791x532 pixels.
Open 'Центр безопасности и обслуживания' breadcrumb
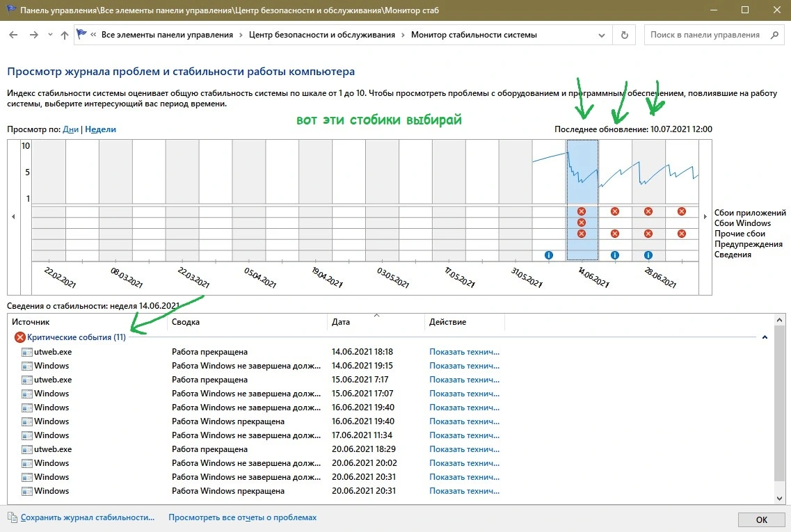pyautogui.click(x=322, y=35)
